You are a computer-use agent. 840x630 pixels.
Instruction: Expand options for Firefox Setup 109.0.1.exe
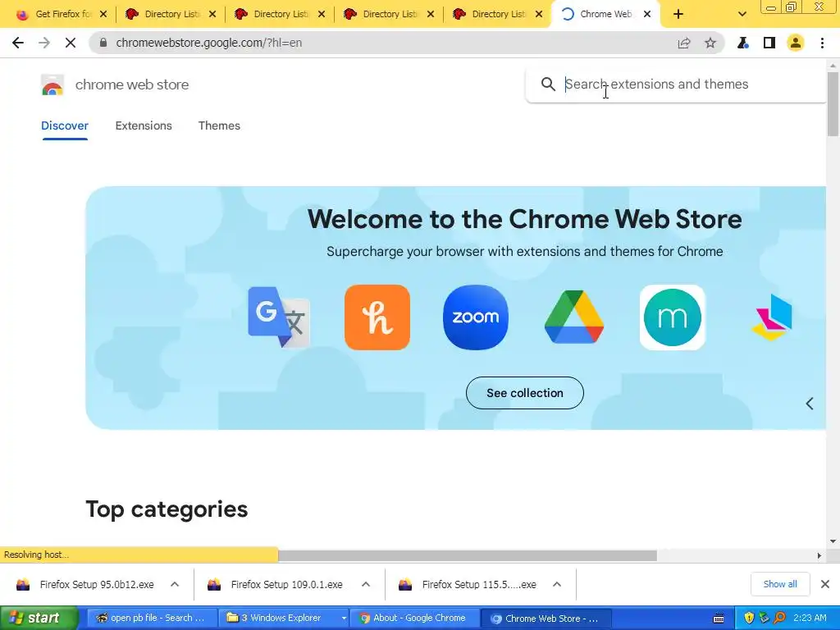tap(366, 584)
